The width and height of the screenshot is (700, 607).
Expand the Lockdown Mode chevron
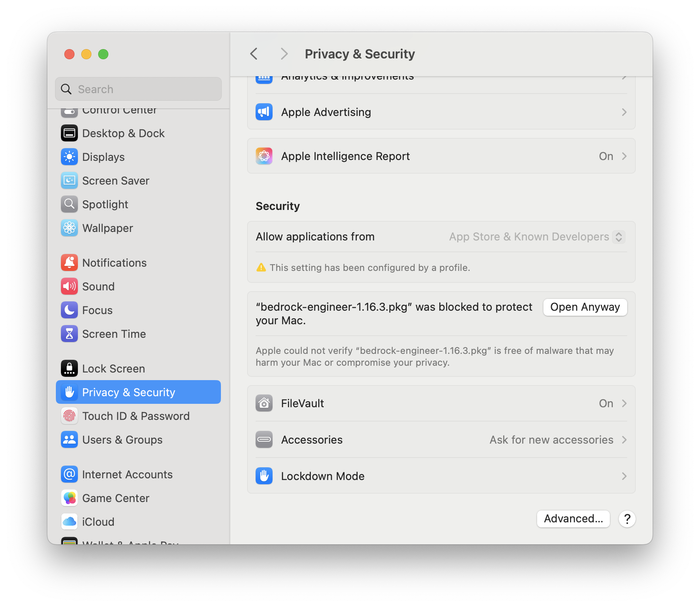click(624, 476)
